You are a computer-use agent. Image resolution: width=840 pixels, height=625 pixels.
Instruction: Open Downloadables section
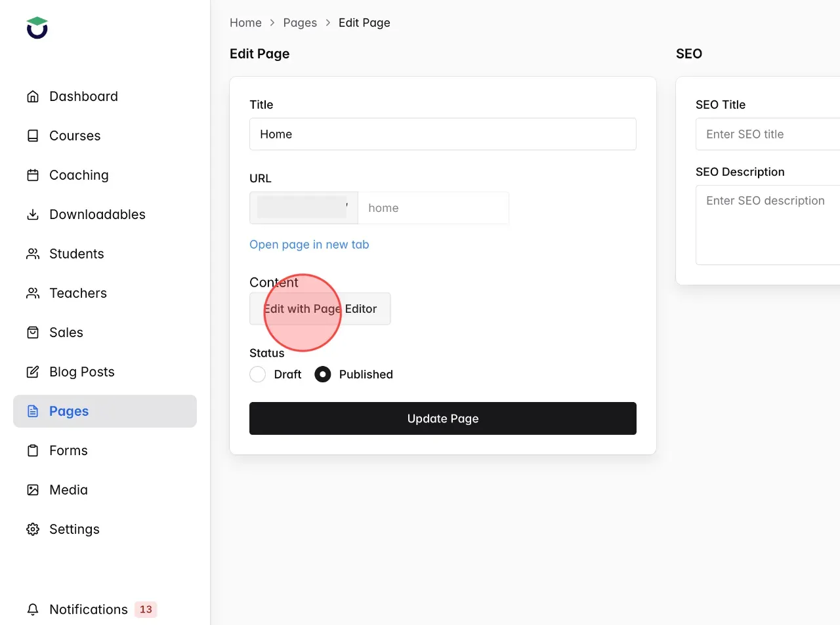coord(105,214)
